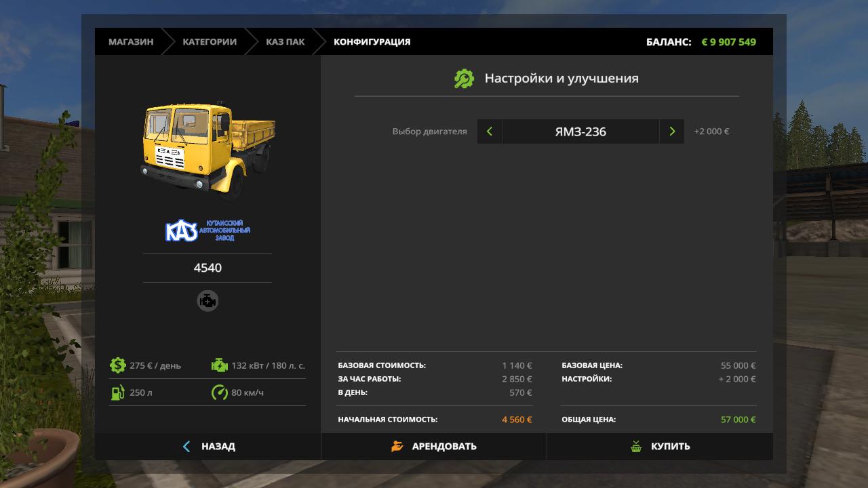The height and width of the screenshot is (488, 868).
Task: Click the shopping basket buy icon
Action: pyautogui.click(x=636, y=447)
